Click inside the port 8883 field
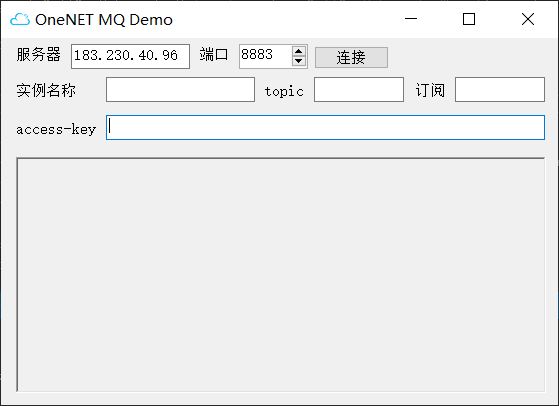The image size is (559, 406). (265, 56)
